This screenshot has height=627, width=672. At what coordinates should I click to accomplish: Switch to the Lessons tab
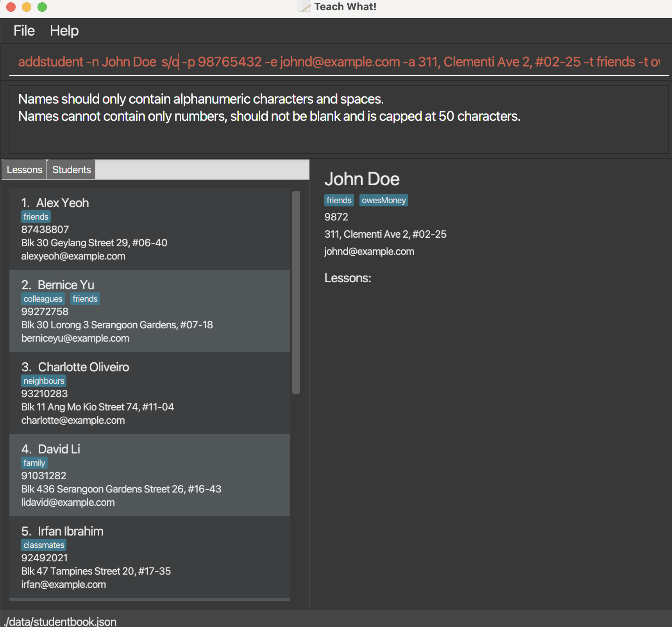pos(24,170)
